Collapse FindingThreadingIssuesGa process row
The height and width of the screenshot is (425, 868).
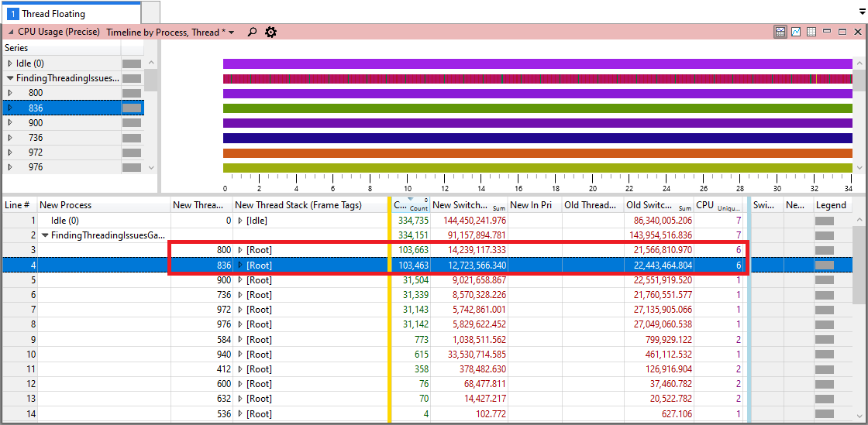[46, 235]
